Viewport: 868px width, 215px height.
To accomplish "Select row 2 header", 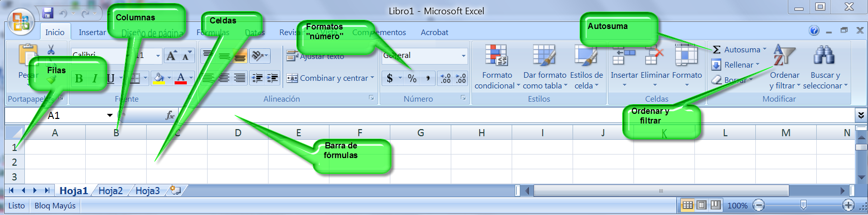I will pyautogui.click(x=15, y=162).
